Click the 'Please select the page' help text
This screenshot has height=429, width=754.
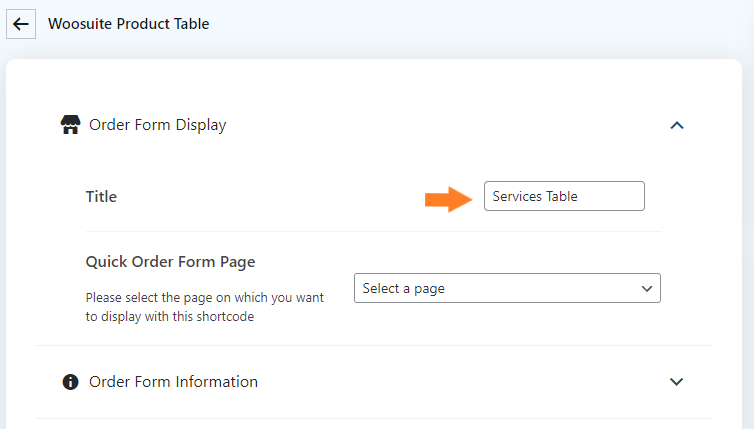pos(205,307)
